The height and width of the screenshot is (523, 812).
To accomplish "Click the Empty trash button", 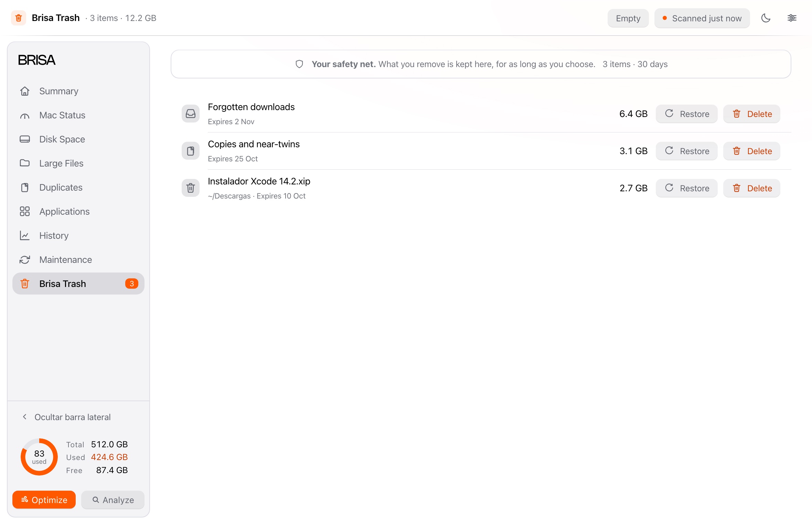I will coord(628,18).
